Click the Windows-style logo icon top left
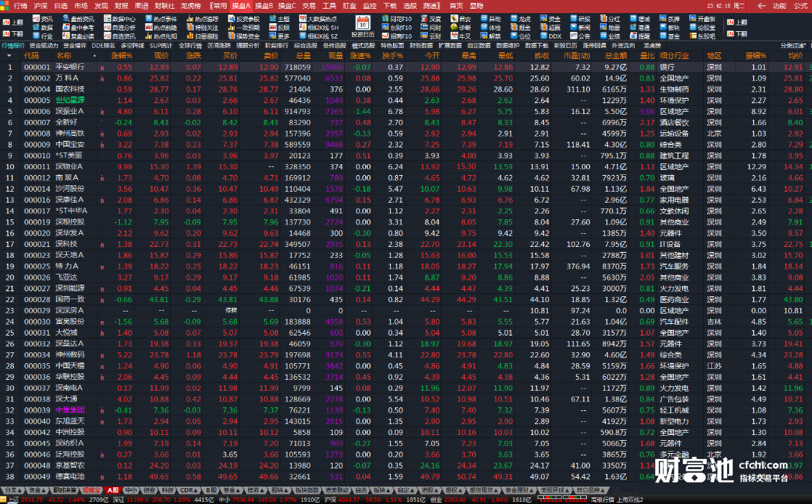Screen dimensions: 812x504 [6, 6]
